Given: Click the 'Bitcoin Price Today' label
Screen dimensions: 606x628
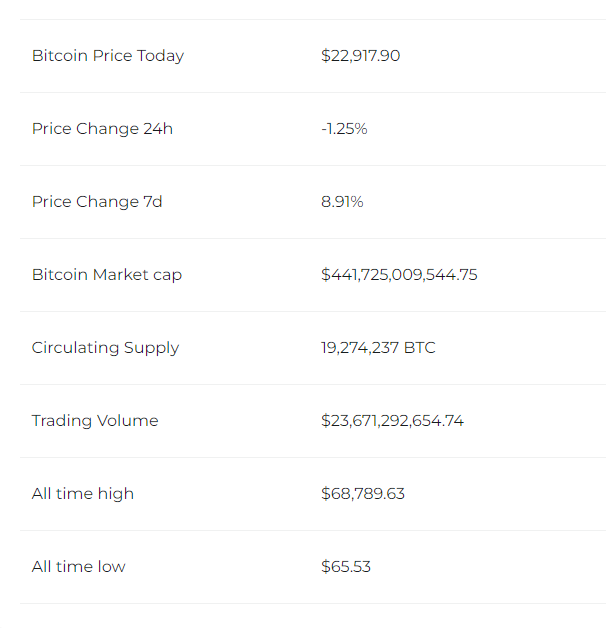Looking at the screenshot, I should tap(107, 56).
